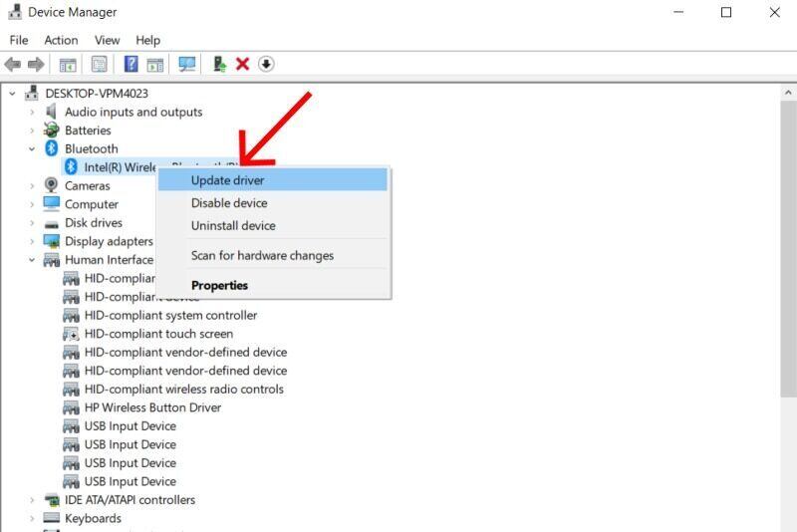This screenshot has height=532, width=797.
Task: Open the Help menu
Action: pos(147,40)
